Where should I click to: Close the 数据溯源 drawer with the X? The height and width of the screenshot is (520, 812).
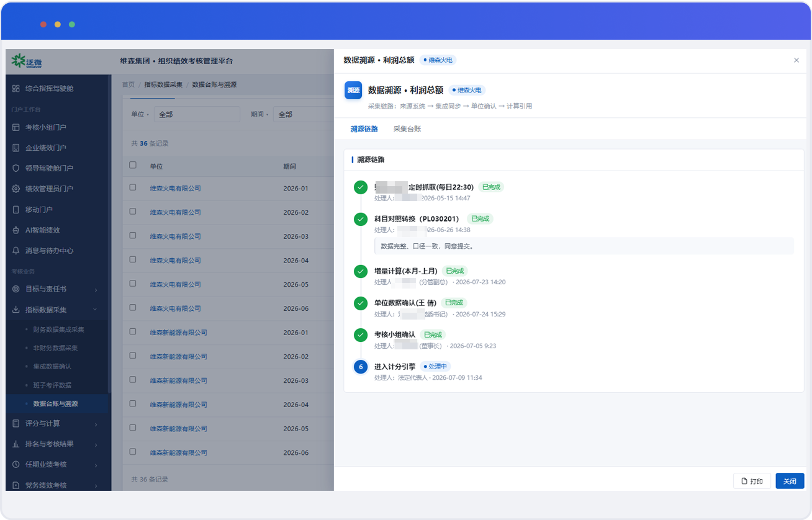point(796,60)
